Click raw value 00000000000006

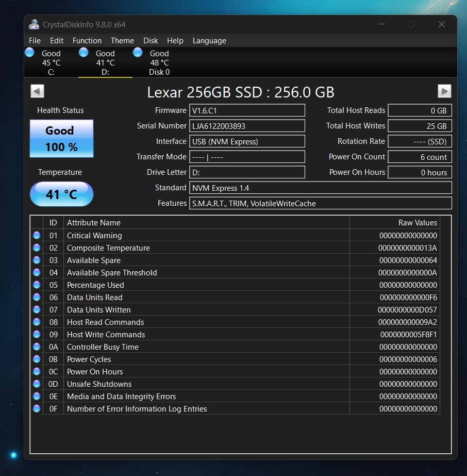pos(408,359)
